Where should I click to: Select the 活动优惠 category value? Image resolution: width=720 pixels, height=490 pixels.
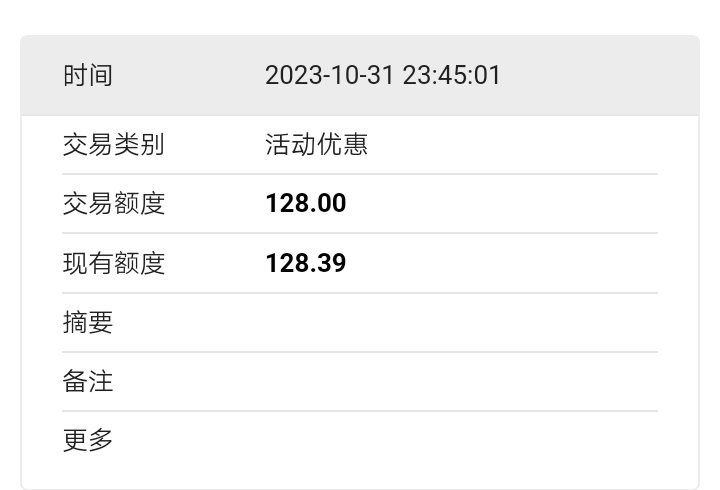316,145
